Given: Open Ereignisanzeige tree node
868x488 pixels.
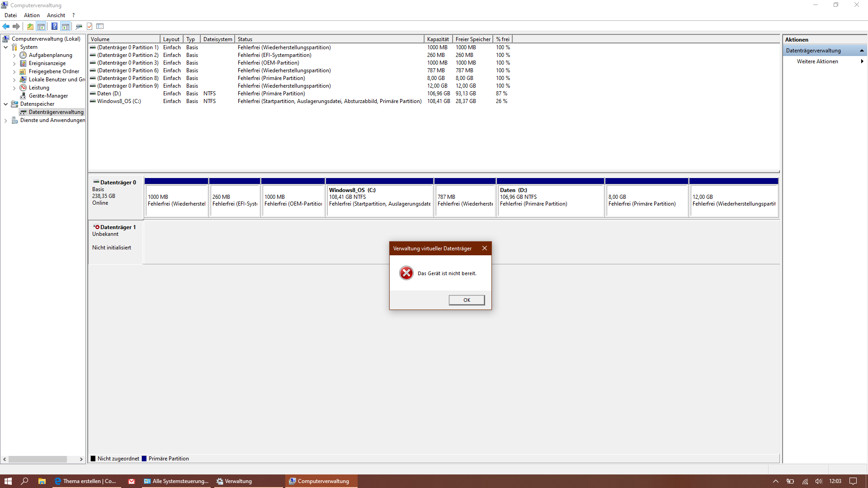Looking at the screenshot, I should [47, 63].
